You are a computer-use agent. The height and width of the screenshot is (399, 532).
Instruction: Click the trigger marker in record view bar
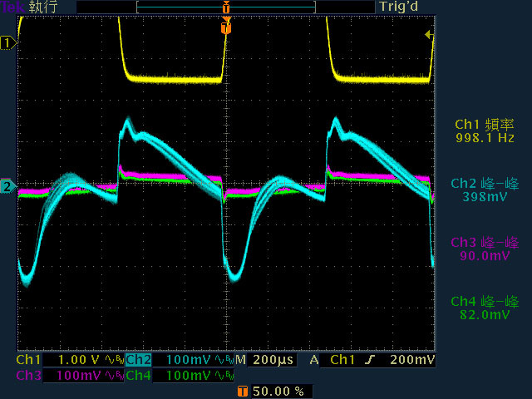[x=226, y=7]
